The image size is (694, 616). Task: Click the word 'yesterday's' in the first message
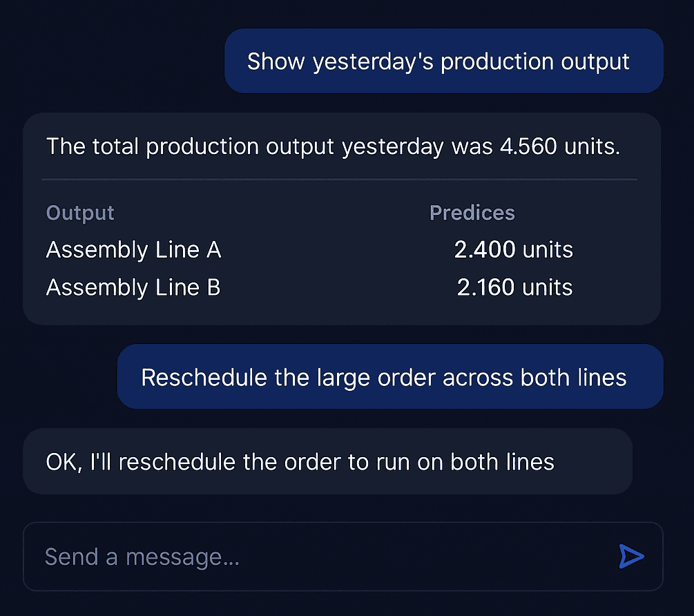click(373, 61)
